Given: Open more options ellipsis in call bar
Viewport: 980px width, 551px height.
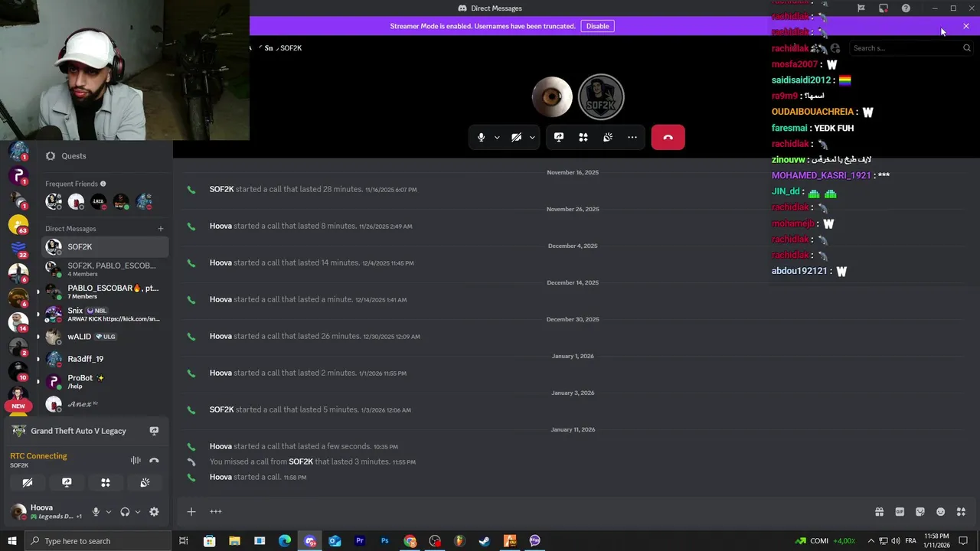Looking at the screenshot, I should 632,137.
